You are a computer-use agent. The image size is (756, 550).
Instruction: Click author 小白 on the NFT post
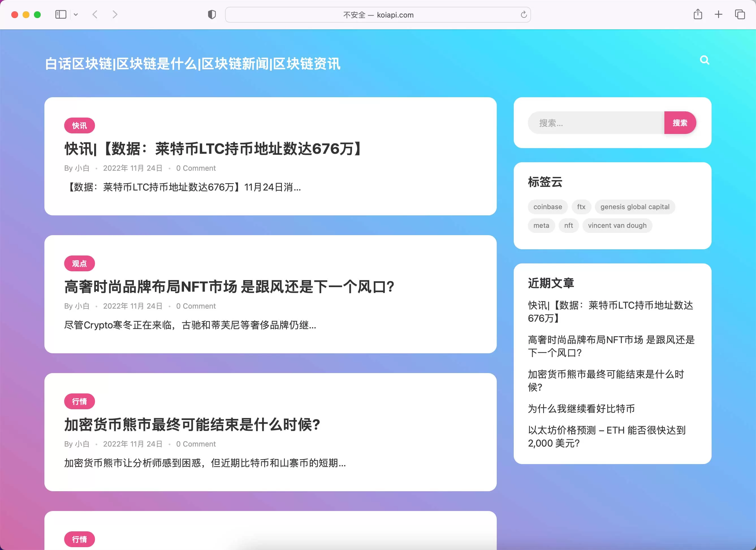click(x=82, y=306)
